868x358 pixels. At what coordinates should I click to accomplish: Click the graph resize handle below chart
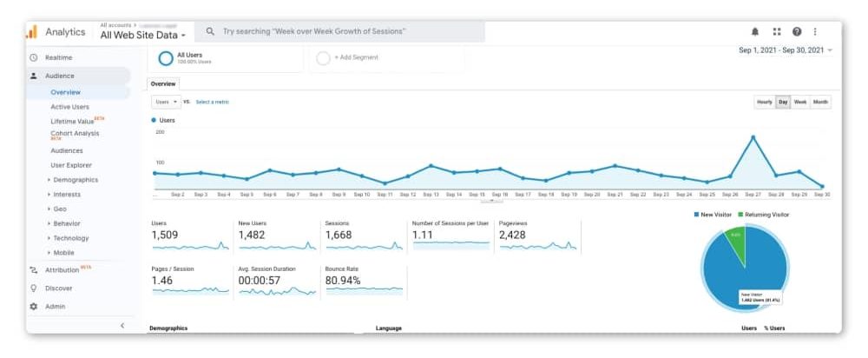(x=491, y=202)
